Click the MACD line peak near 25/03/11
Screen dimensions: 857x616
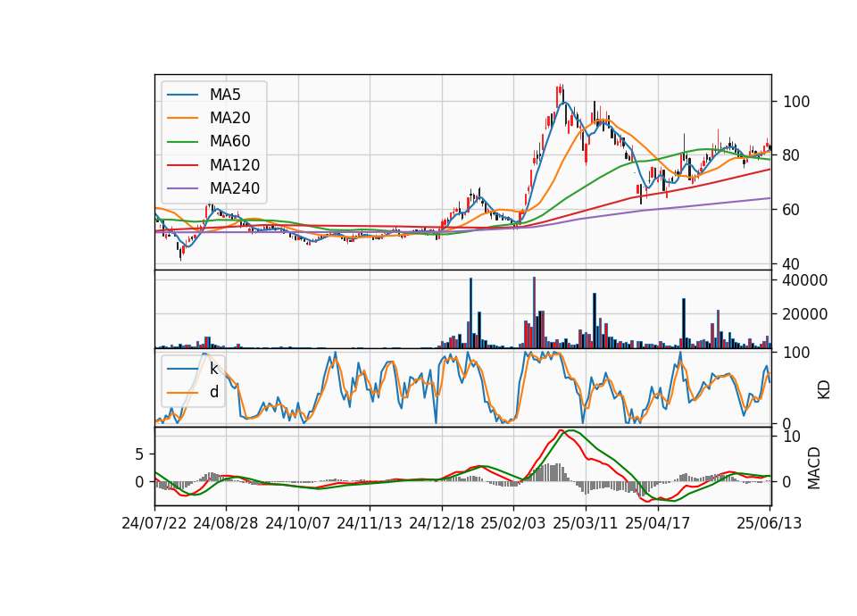[x=562, y=431]
